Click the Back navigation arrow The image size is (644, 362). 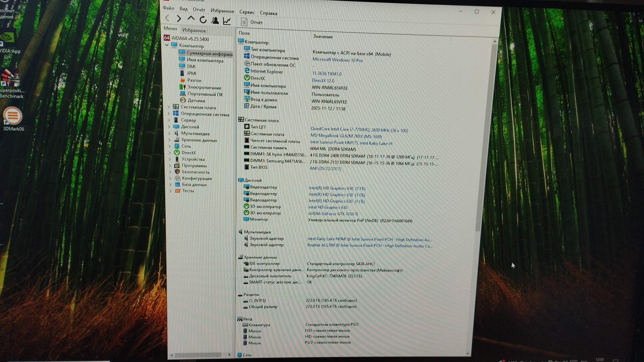pos(167,18)
